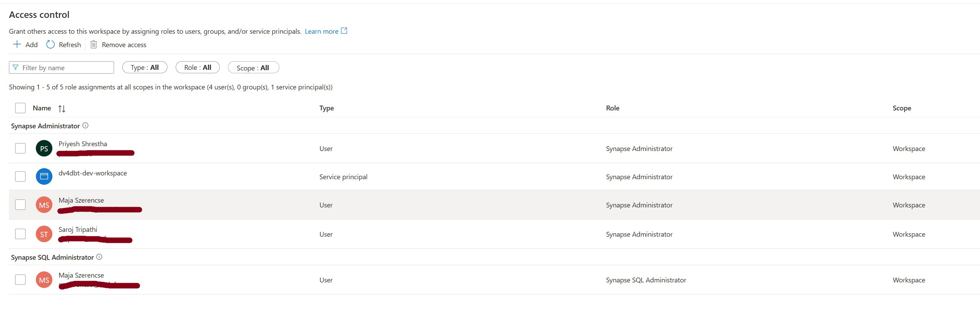
Task: Open the Learn more link
Action: 321,31
